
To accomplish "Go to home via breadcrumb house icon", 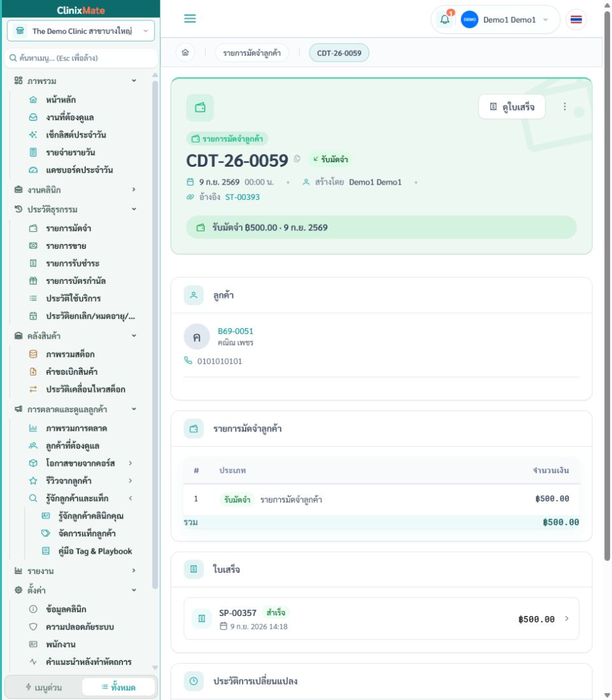I will (185, 53).
